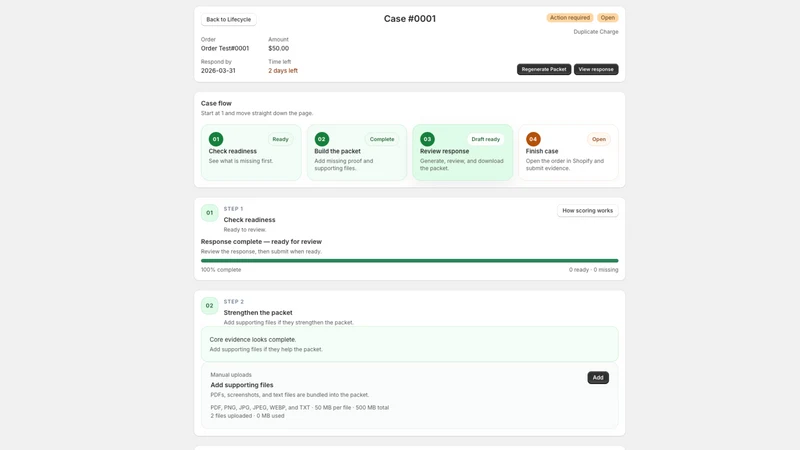Click the Manual uploads label
This screenshot has height=450, width=800.
[x=231, y=375]
